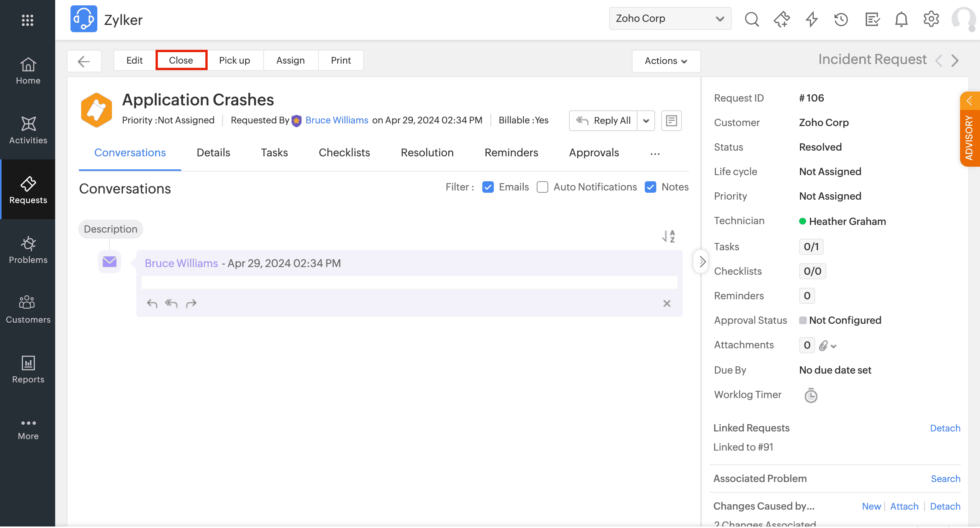This screenshot has width=980, height=528.
Task: Click the quick actions lightning icon
Action: coord(811,19)
